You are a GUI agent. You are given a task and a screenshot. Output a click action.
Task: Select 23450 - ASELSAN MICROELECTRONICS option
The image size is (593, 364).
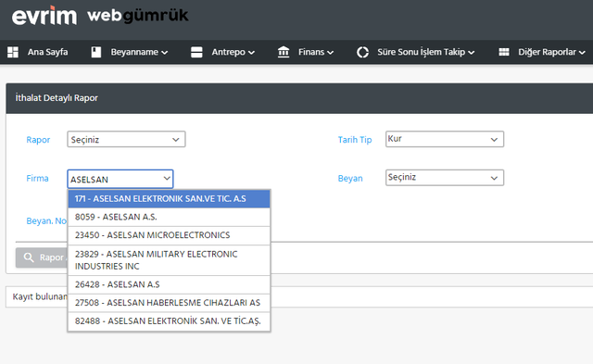click(169, 235)
